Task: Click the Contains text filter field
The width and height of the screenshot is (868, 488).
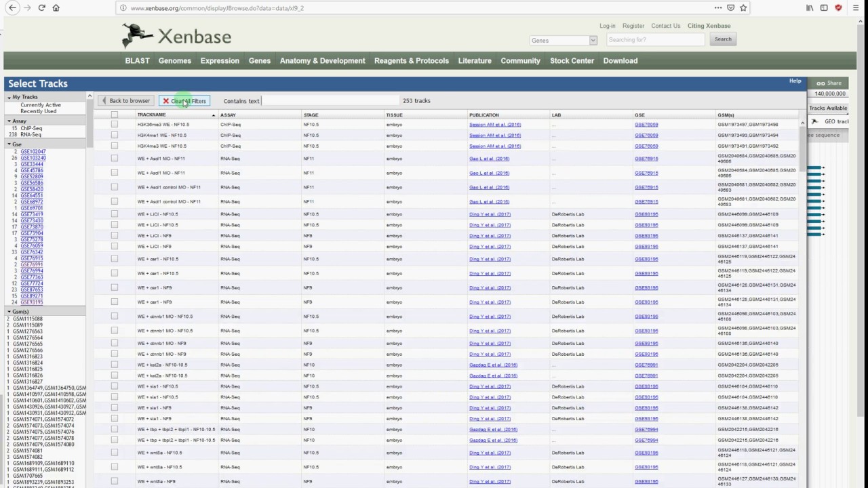Action: coord(329,101)
